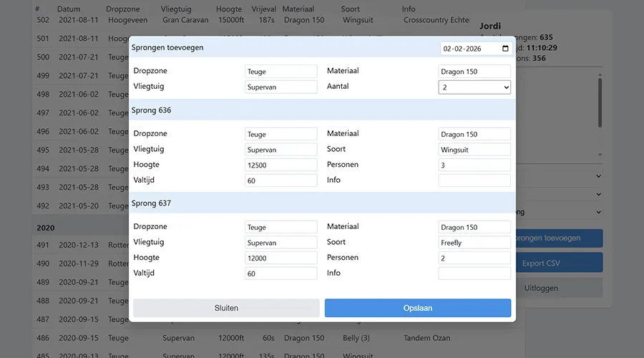644x358 pixels.
Task: Open the date picker calendar icon
Action: 505,49
